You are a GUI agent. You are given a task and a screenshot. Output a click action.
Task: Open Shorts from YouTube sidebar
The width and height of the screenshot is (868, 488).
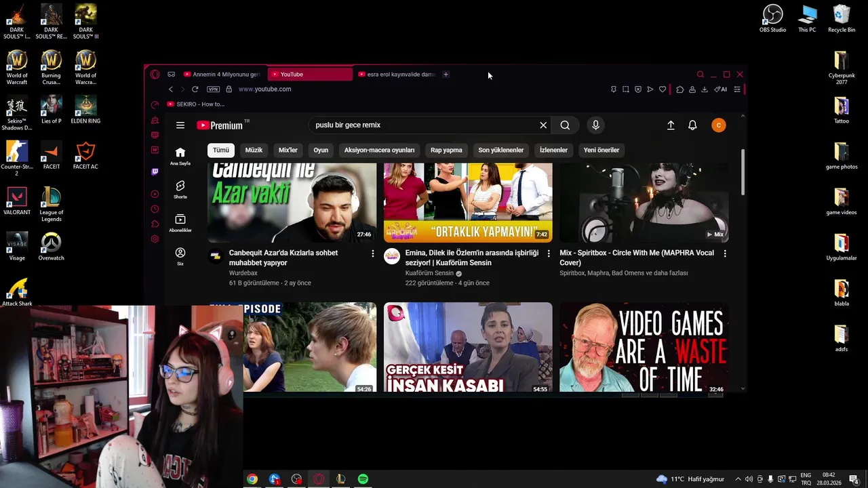180,190
